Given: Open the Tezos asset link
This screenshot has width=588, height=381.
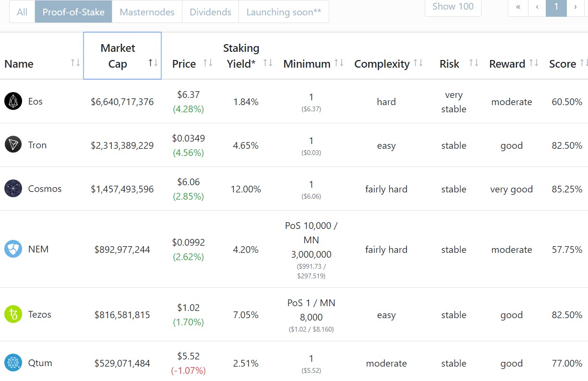Looking at the screenshot, I should tap(39, 314).
